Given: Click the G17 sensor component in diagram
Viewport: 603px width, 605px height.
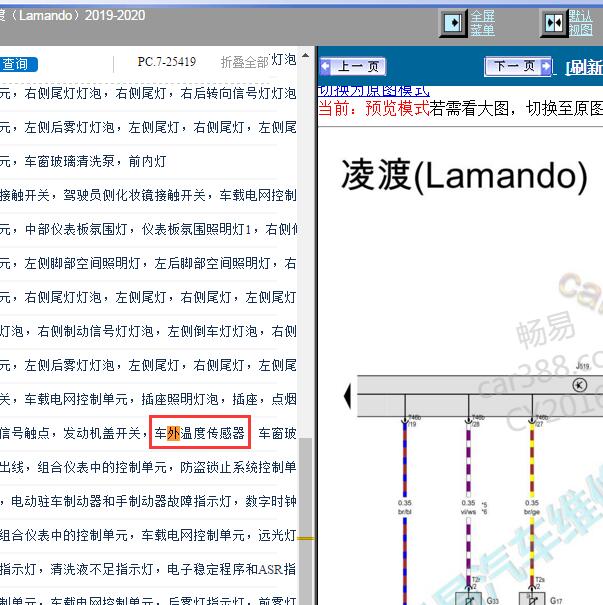Looking at the screenshot, I should [x=532, y=599].
